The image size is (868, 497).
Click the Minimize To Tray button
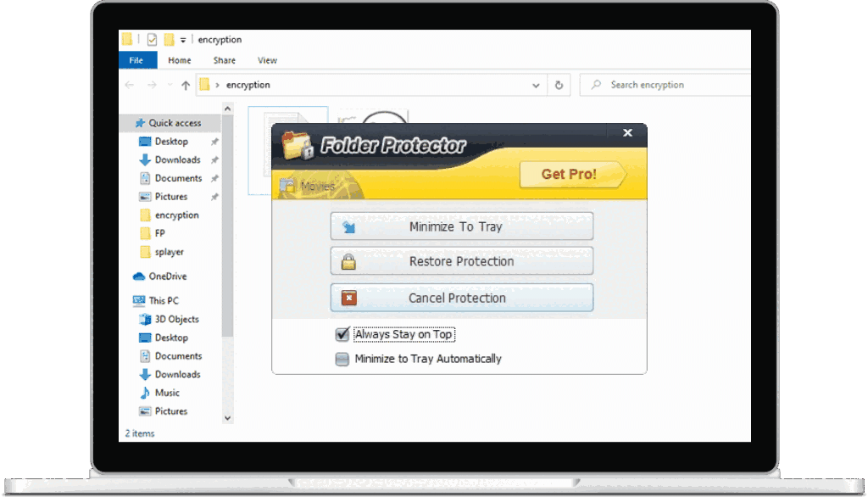click(462, 226)
